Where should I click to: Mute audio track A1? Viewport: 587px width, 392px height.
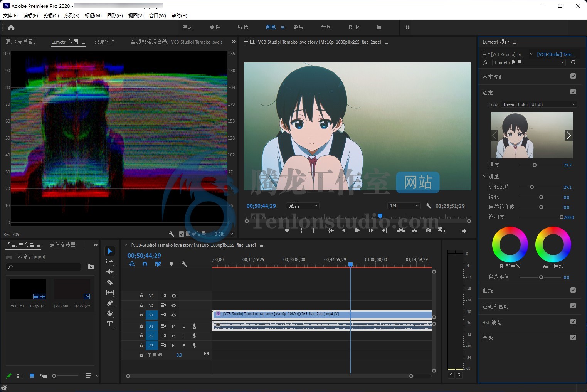(173, 326)
